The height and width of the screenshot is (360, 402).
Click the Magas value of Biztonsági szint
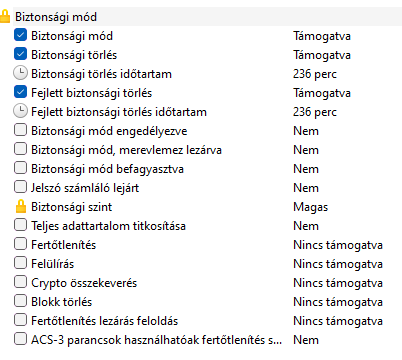(x=310, y=207)
